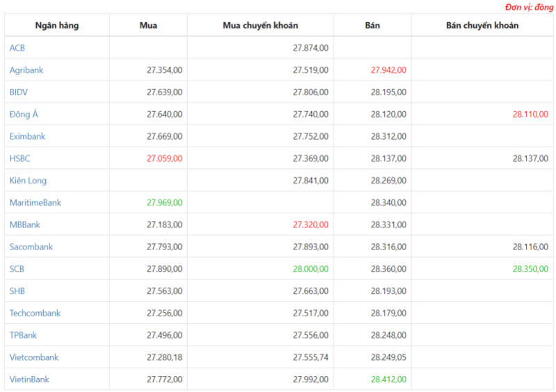Click the red 27.059,00 HSBC buy rate
This screenshot has height=392, width=556.
pos(164,158)
